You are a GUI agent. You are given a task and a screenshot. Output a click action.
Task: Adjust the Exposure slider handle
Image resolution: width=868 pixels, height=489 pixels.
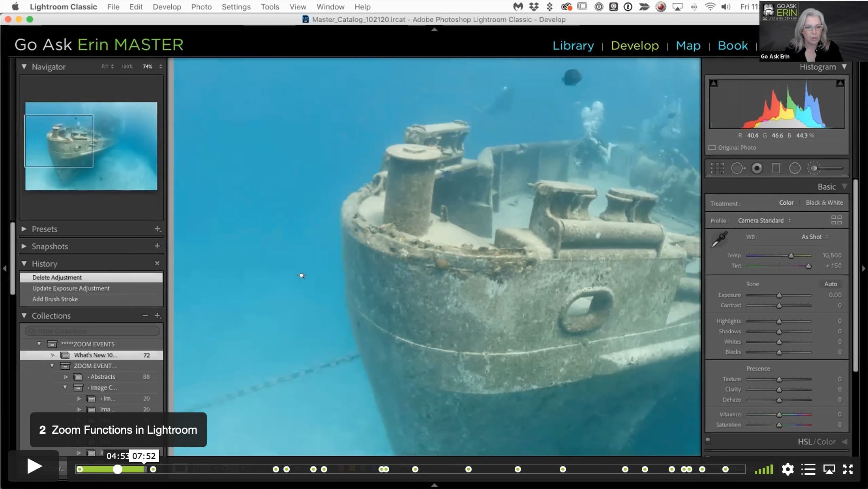coord(779,295)
